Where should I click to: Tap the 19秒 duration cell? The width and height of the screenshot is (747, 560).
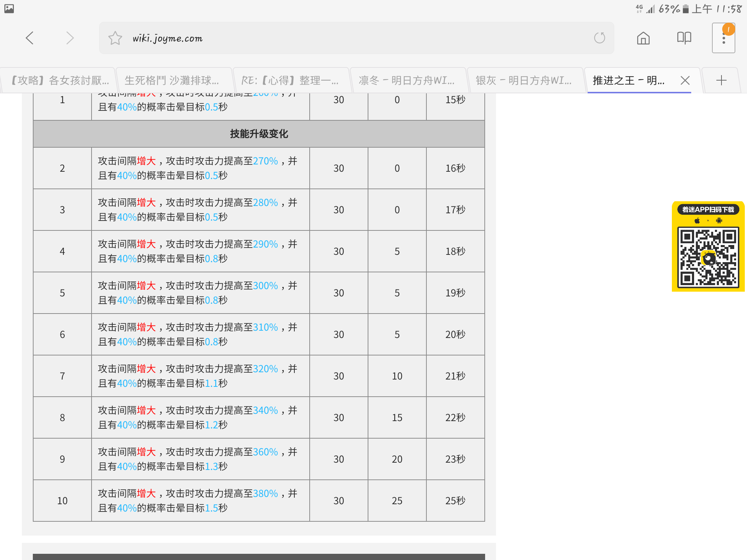click(456, 293)
